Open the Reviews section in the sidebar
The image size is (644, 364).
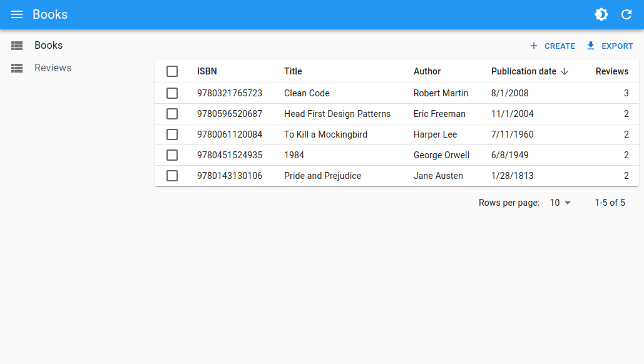(53, 68)
